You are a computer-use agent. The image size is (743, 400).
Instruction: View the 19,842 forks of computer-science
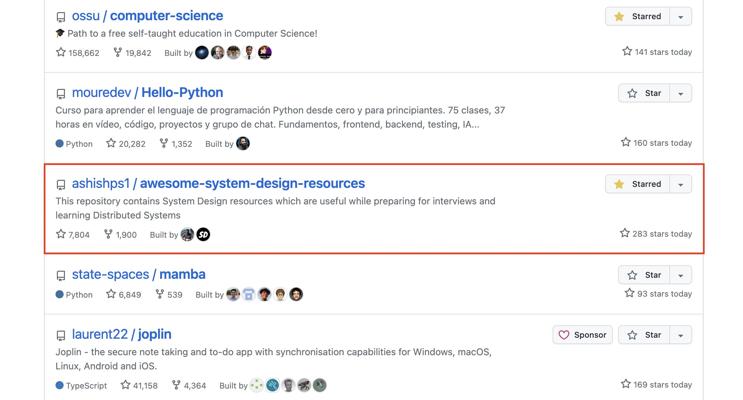(x=132, y=53)
